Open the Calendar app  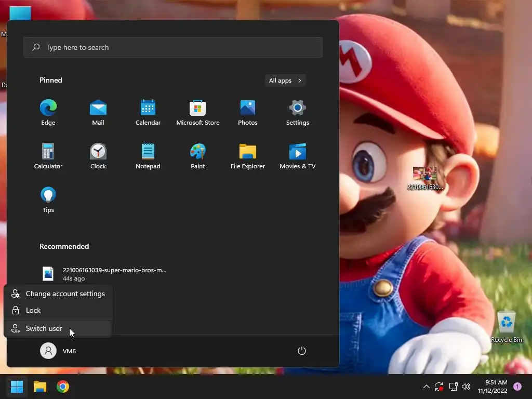pyautogui.click(x=148, y=113)
